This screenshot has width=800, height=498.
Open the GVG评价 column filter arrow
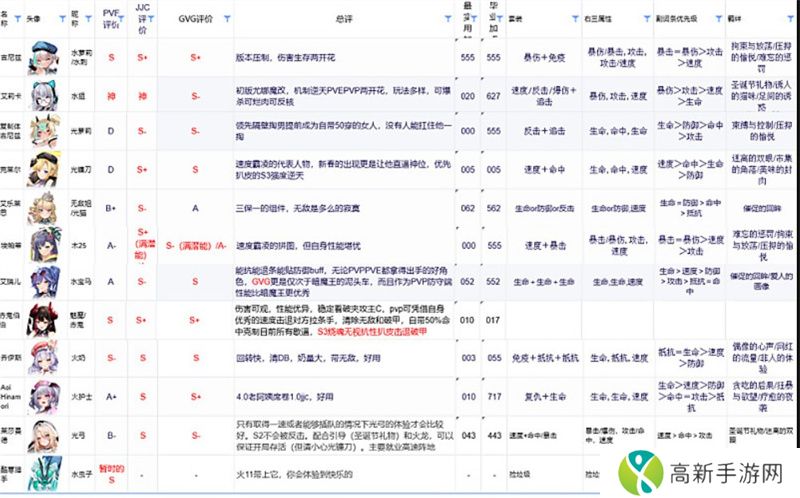coord(227,19)
